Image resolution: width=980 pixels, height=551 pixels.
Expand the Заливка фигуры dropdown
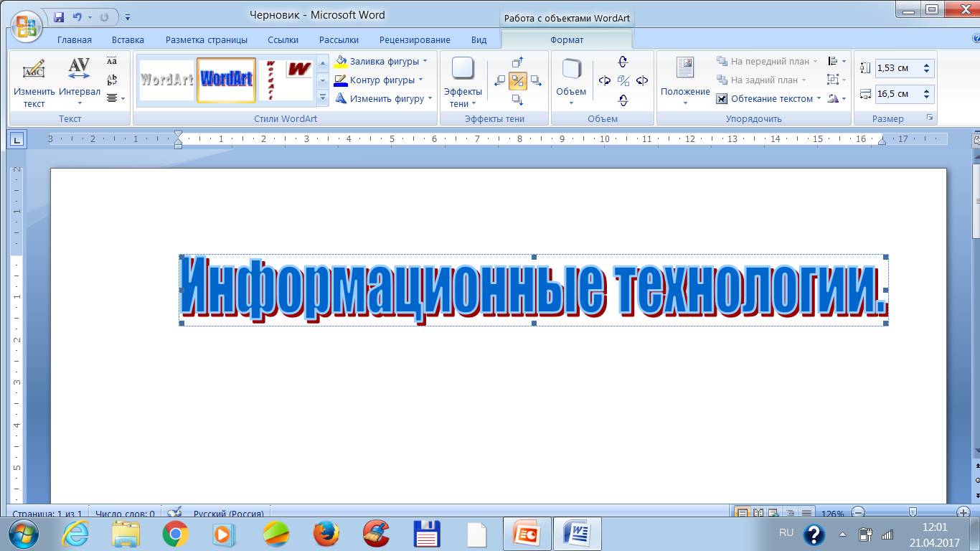(x=425, y=61)
